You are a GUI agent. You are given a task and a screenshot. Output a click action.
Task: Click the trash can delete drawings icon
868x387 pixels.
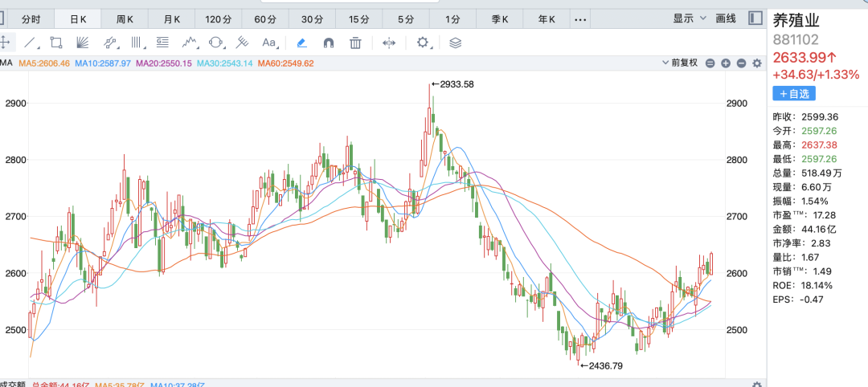pyautogui.click(x=355, y=43)
